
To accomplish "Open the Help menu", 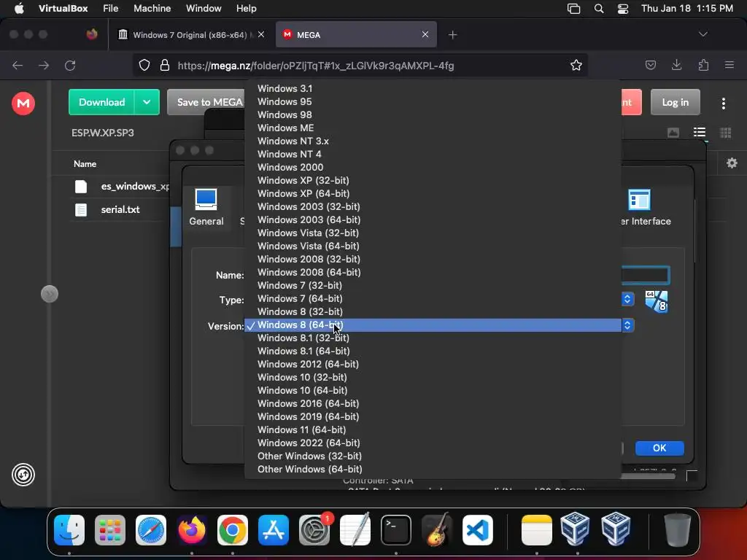I will (x=247, y=8).
